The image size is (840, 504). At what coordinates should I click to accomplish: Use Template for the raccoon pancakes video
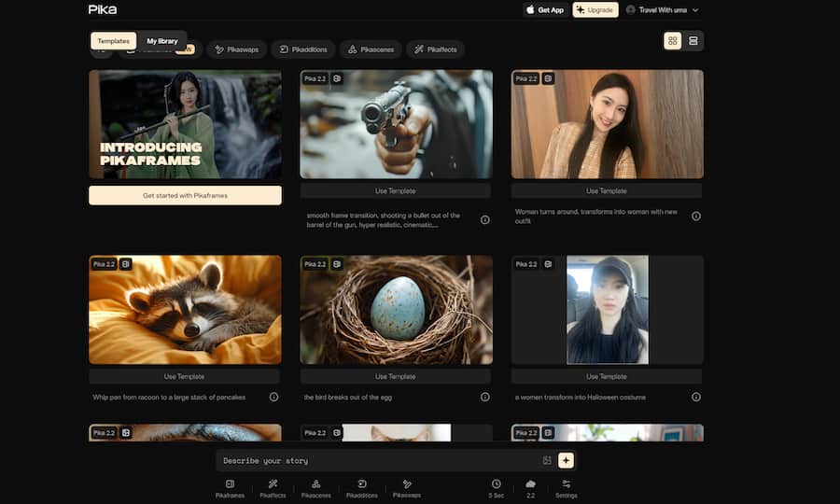[184, 376]
